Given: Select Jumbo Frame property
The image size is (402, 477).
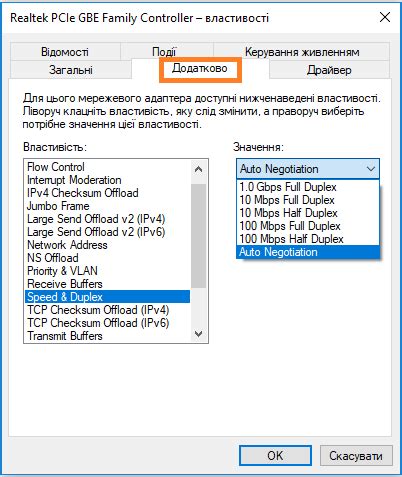Looking at the screenshot, I should [x=108, y=206].
